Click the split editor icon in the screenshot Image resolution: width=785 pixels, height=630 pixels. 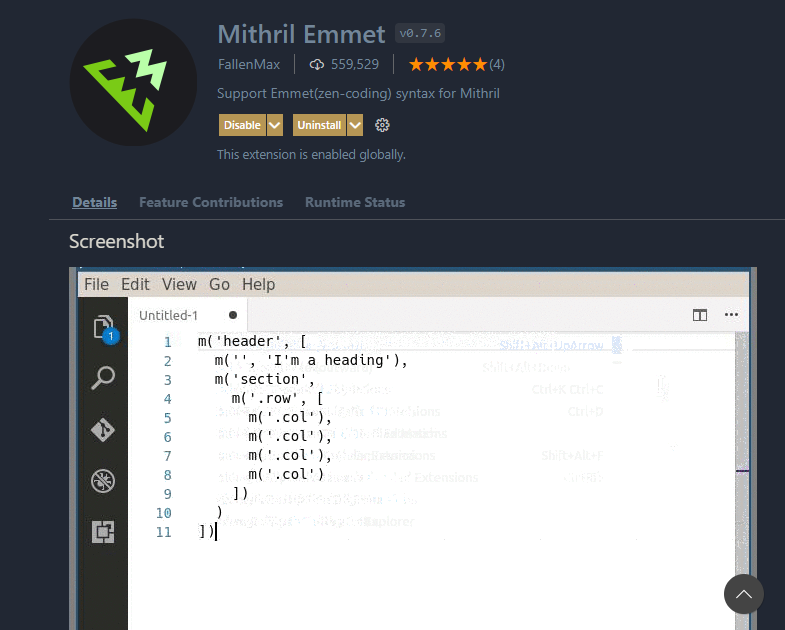700,315
